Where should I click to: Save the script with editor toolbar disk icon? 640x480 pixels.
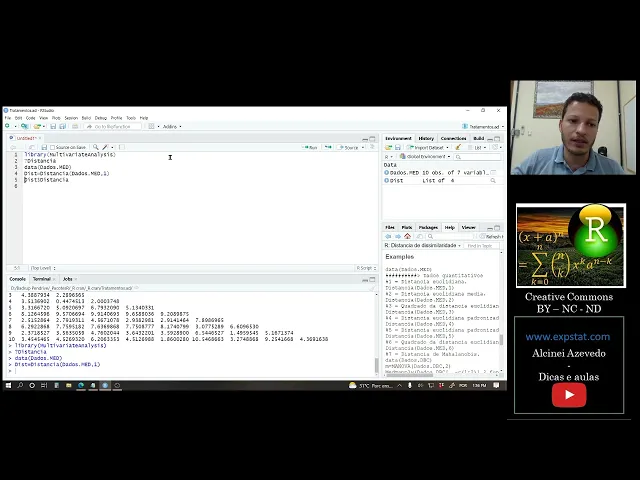[x=44, y=147]
